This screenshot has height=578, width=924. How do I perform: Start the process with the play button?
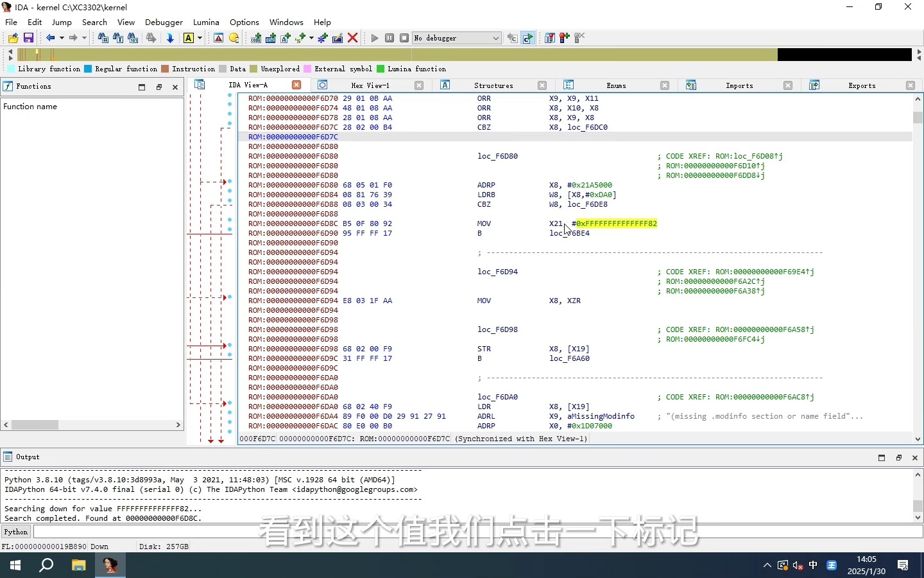pyautogui.click(x=375, y=39)
